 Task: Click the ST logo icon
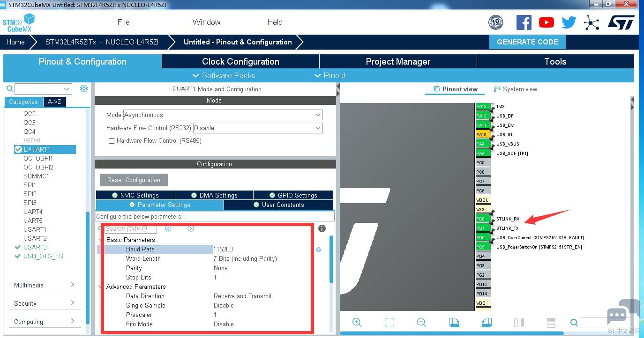[621, 22]
